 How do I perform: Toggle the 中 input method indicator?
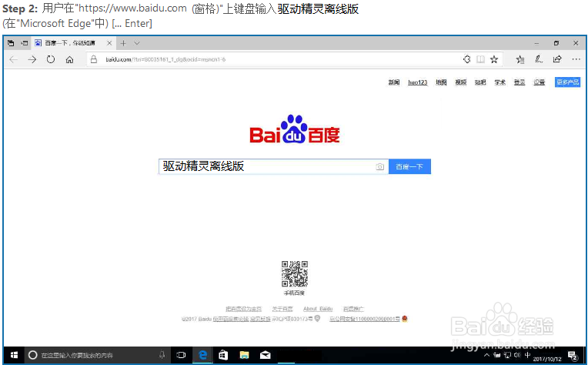pos(528,355)
